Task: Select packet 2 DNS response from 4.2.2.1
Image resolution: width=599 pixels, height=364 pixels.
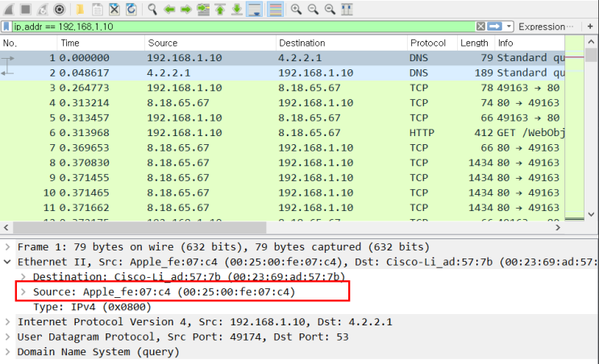Action: point(282,72)
